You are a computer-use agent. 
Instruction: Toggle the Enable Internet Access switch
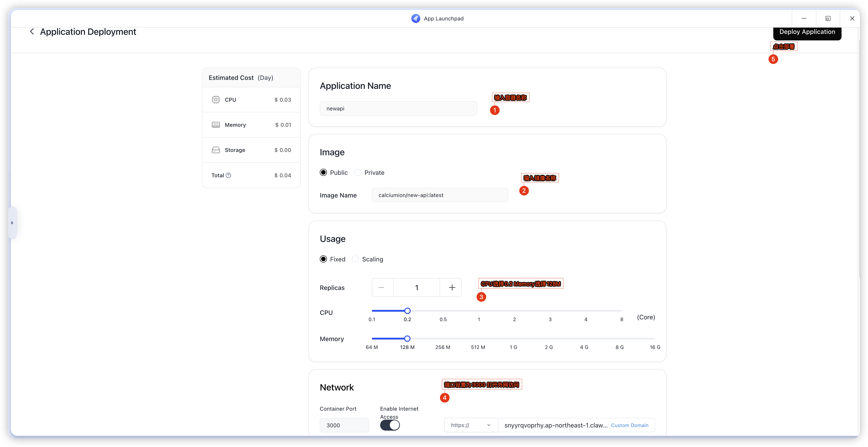point(390,425)
